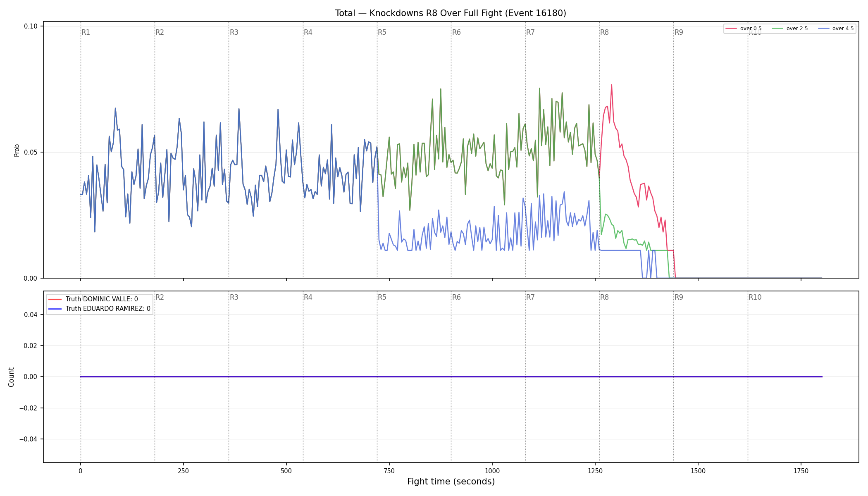Viewport: 868px width, 496px height.
Task: Click the R5 round marker in top chart
Action: (382, 32)
